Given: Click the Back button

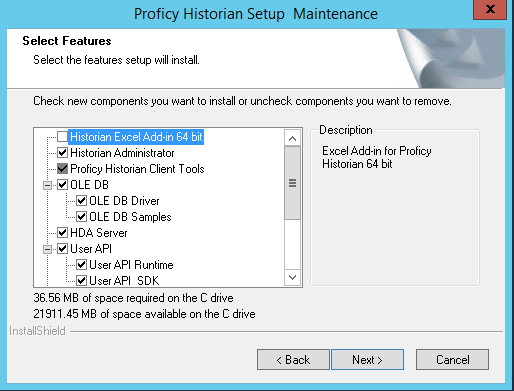Looking at the screenshot, I should 293,360.
